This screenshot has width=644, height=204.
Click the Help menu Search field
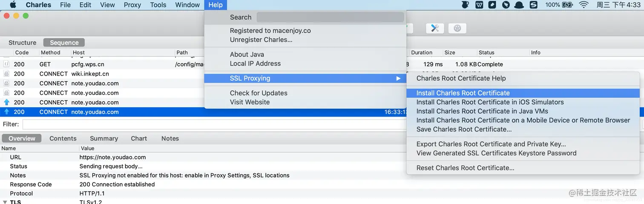coord(330,17)
